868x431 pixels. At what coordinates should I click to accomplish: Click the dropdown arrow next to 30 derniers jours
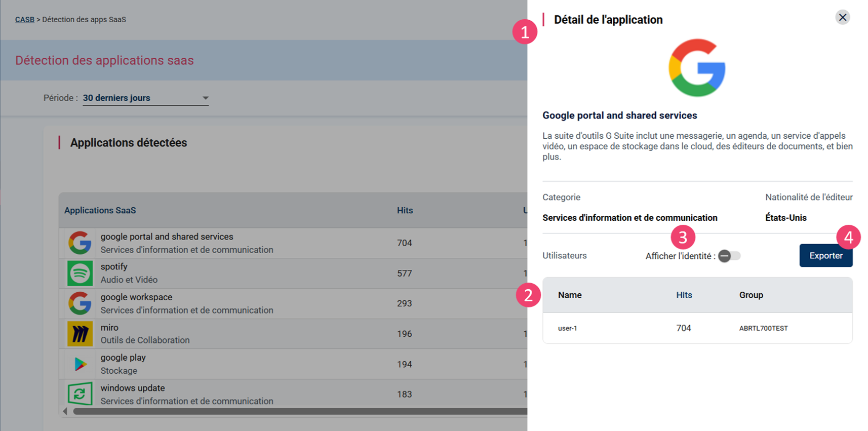(205, 98)
